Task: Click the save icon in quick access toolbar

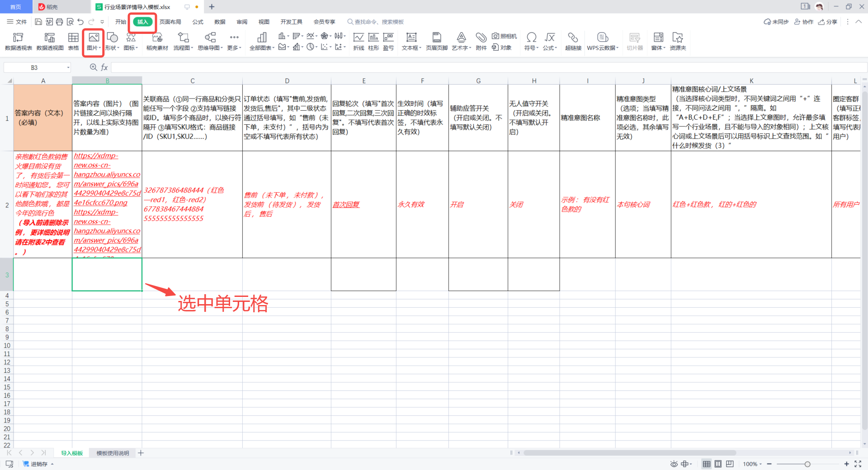Action: coord(38,22)
